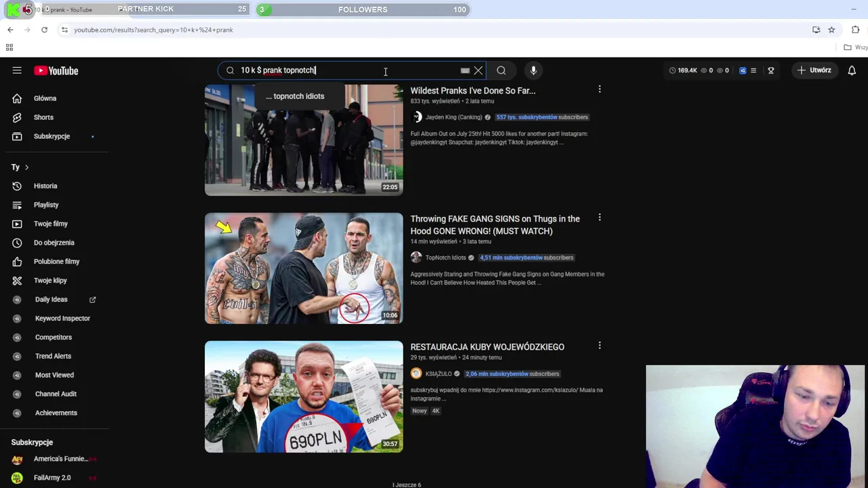Click the Polubione filmy thumbs-up icon
The image size is (868, 488).
coord(17,262)
